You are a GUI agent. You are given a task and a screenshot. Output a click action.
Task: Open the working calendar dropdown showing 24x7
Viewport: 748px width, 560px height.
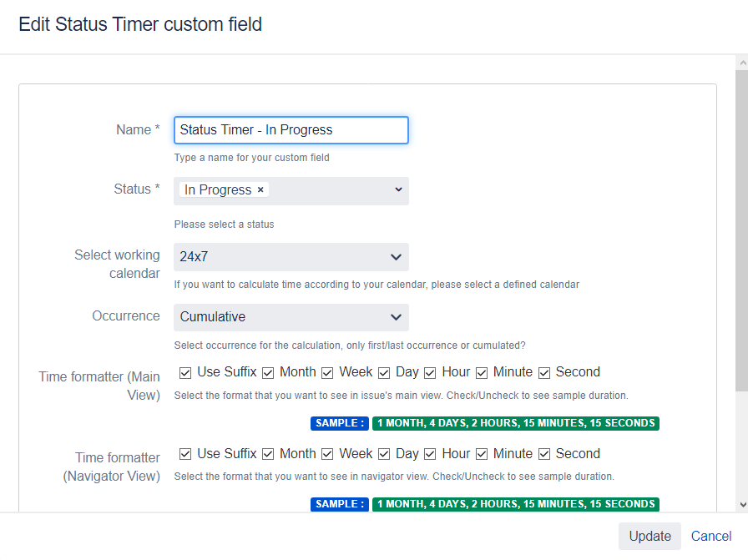pos(291,257)
